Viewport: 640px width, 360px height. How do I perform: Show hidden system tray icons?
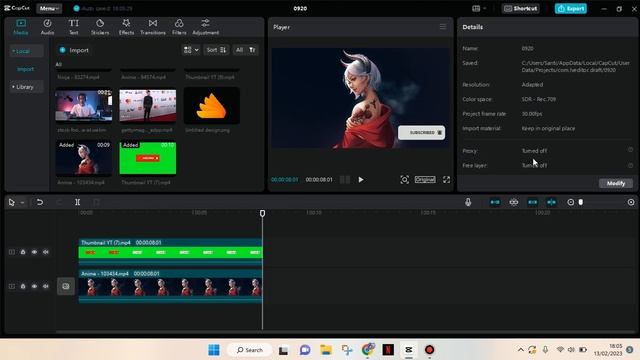(x=520, y=350)
